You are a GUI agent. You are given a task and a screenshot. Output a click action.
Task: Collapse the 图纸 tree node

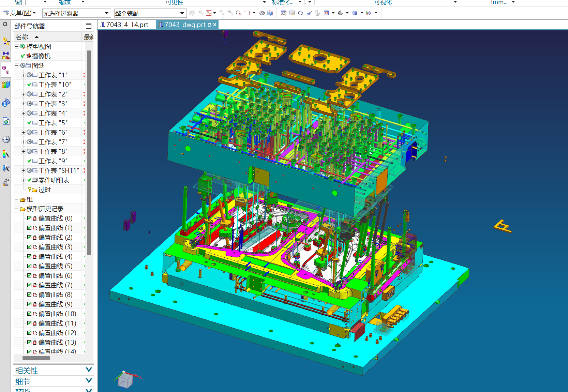tap(17, 65)
